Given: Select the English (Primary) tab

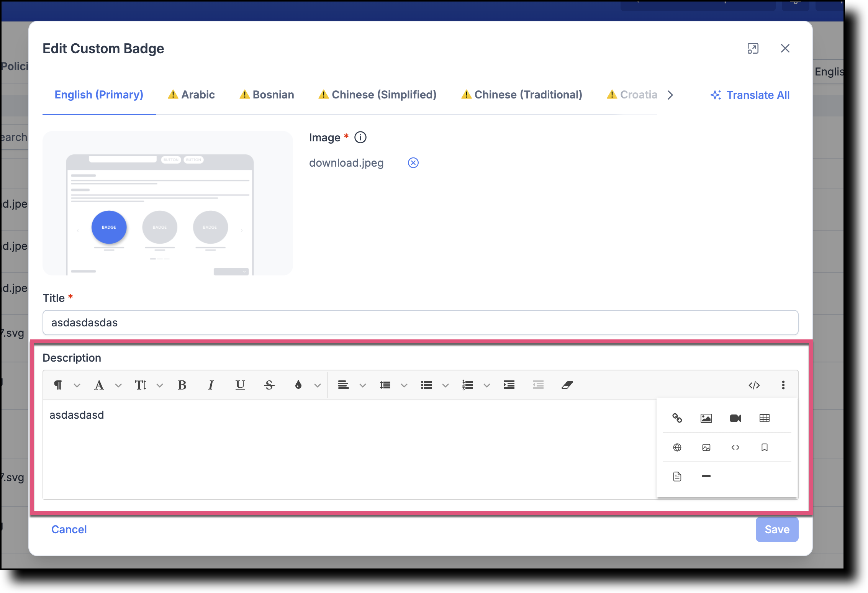Looking at the screenshot, I should 99,95.
